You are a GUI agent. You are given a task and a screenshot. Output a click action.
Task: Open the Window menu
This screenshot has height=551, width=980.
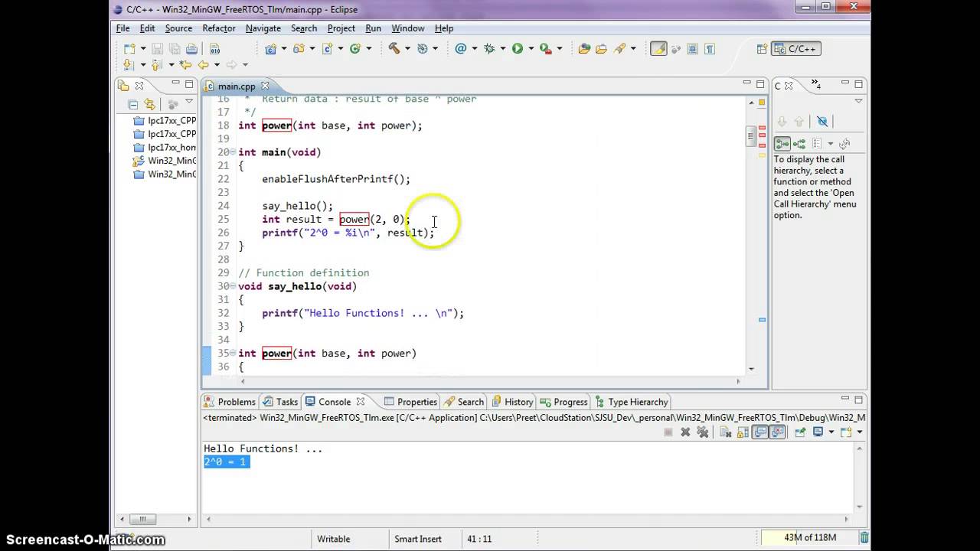pyautogui.click(x=407, y=28)
